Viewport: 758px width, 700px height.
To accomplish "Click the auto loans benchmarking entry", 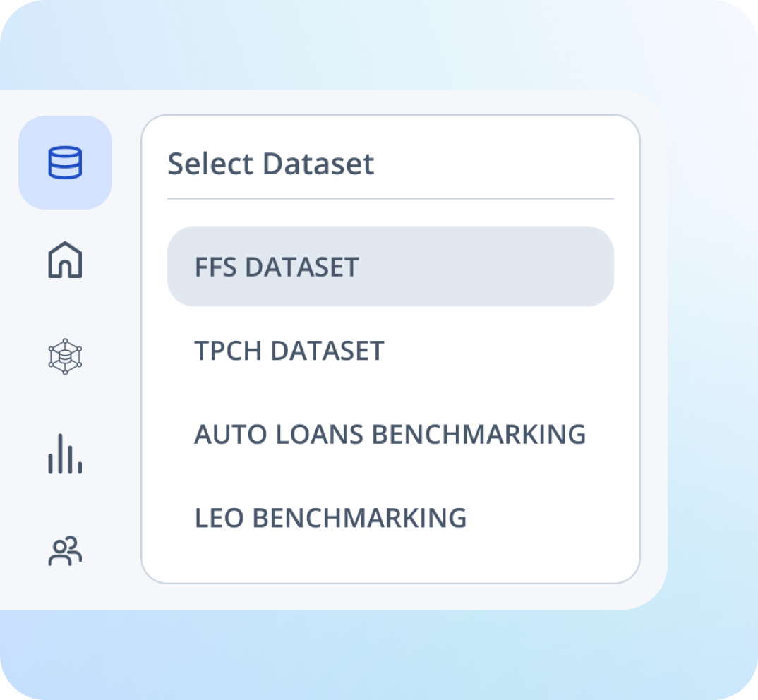I will point(390,434).
